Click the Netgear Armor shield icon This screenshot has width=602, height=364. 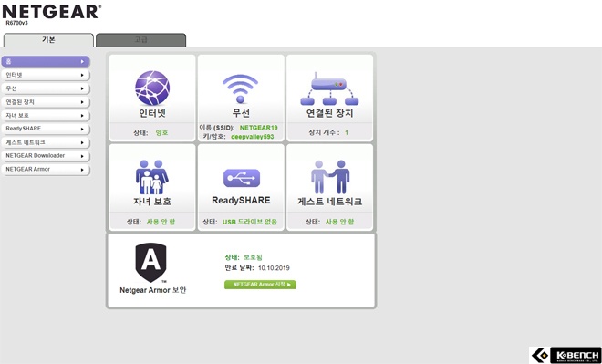[150, 262]
